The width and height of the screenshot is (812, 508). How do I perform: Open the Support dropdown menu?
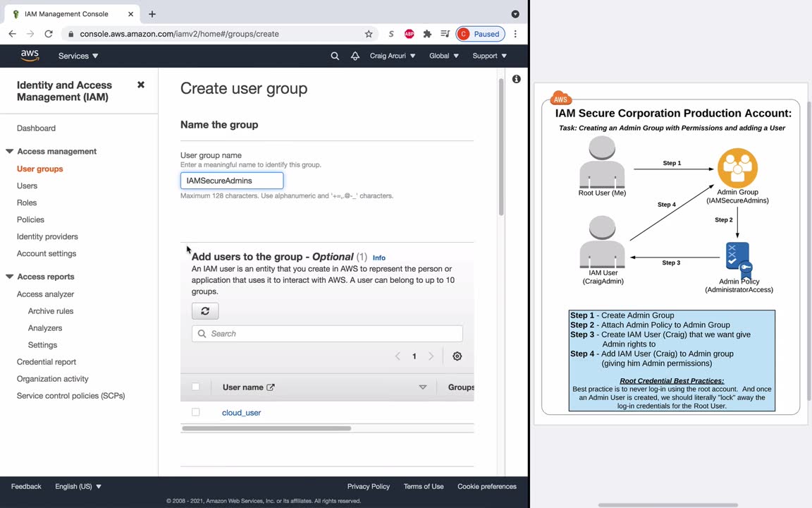(x=489, y=56)
